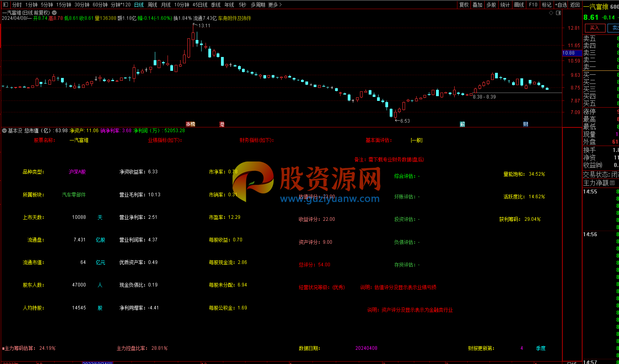The width and height of the screenshot is (619, 364).
Task: Click the 一汽富维 stock name in quote panel
Action: (596, 7)
